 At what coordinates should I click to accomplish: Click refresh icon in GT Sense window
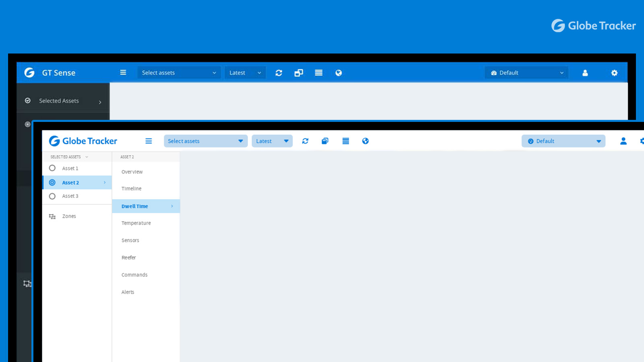pyautogui.click(x=279, y=73)
